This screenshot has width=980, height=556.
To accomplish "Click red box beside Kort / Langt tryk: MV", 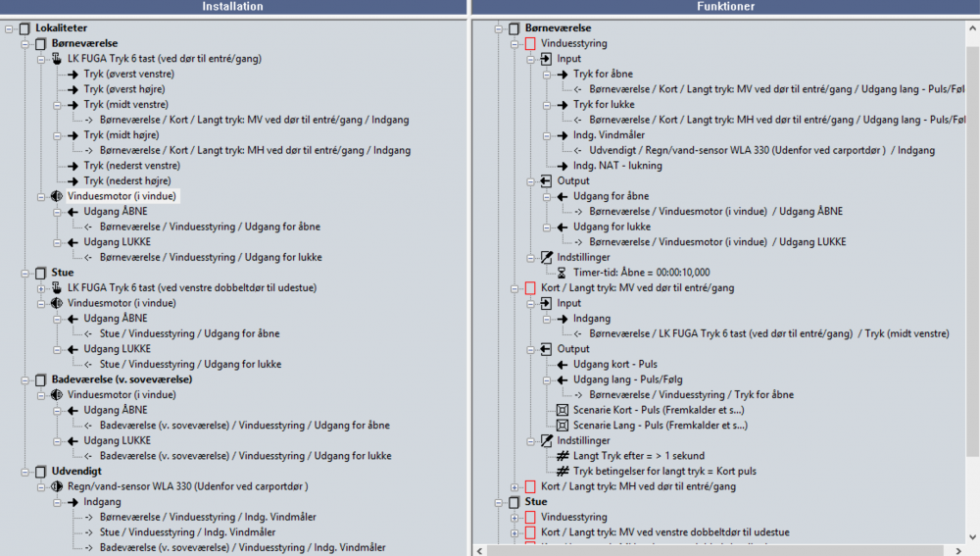I will point(530,288).
